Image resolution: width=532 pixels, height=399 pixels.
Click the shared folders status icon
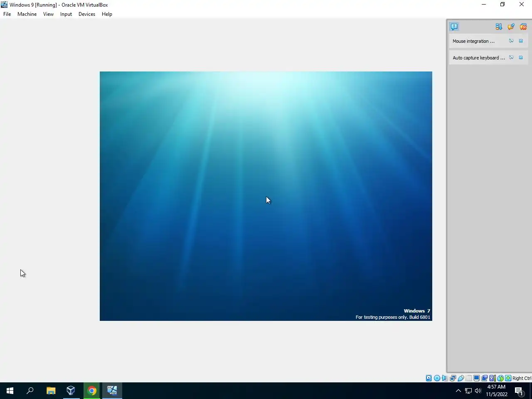[469, 378]
